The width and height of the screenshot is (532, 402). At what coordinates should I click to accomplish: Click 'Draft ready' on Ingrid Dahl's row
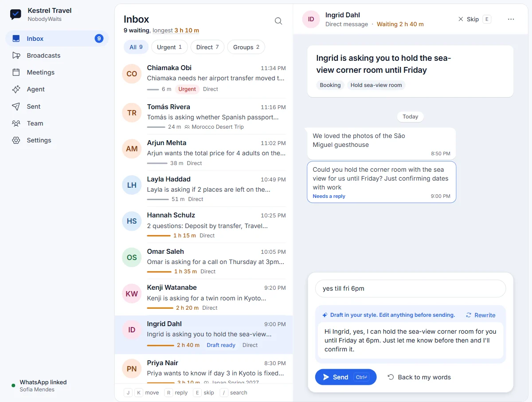pos(221,345)
